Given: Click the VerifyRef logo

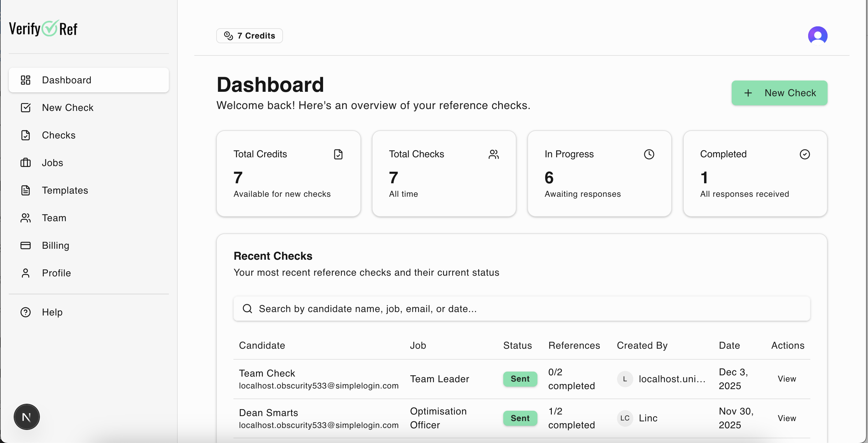Looking at the screenshot, I should tap(43, 29).
